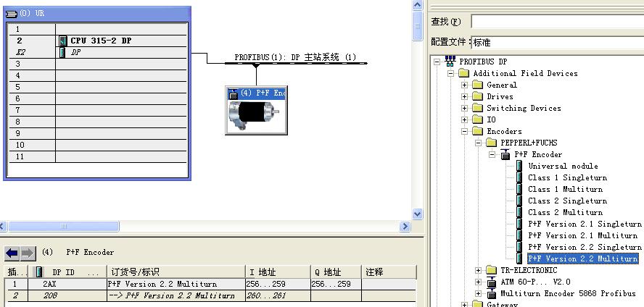
Task: Click the PROFIBUS(1) DP master system line label
Action: point(295,57)
